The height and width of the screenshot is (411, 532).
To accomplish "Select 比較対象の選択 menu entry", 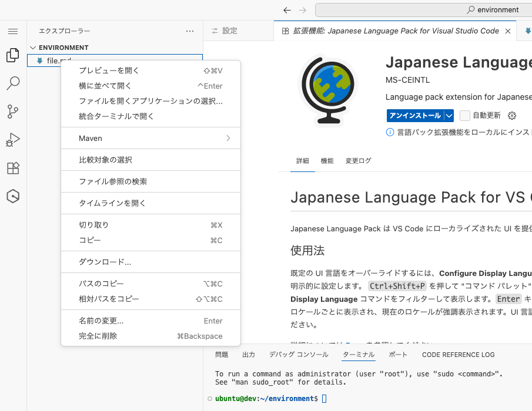I will 150,160.
